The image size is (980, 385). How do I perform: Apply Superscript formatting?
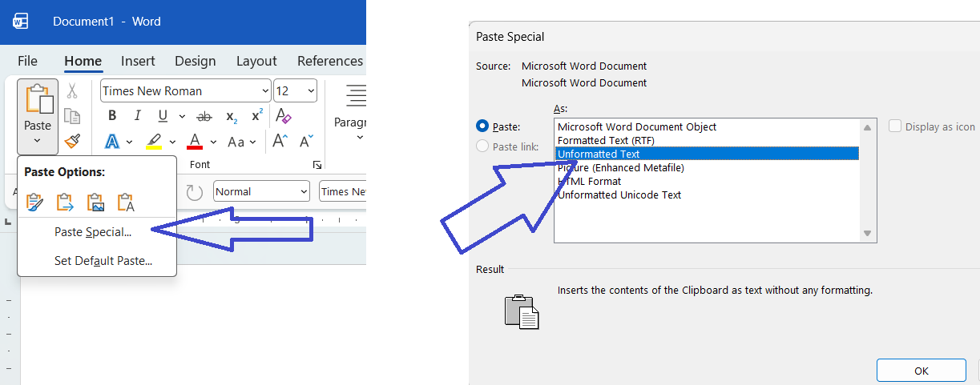point(257,116)
